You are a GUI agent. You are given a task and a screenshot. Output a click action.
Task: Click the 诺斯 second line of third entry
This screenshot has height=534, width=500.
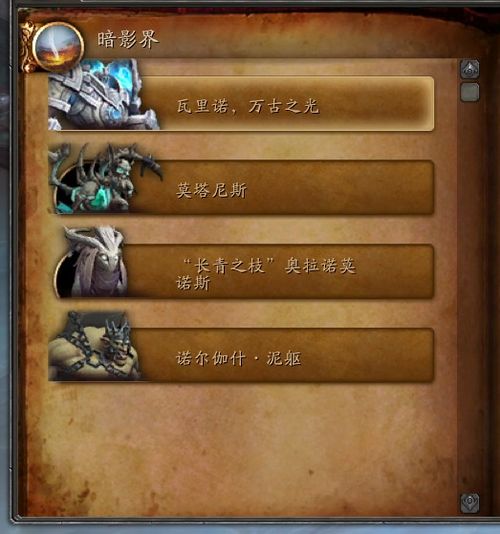(193, 283)
